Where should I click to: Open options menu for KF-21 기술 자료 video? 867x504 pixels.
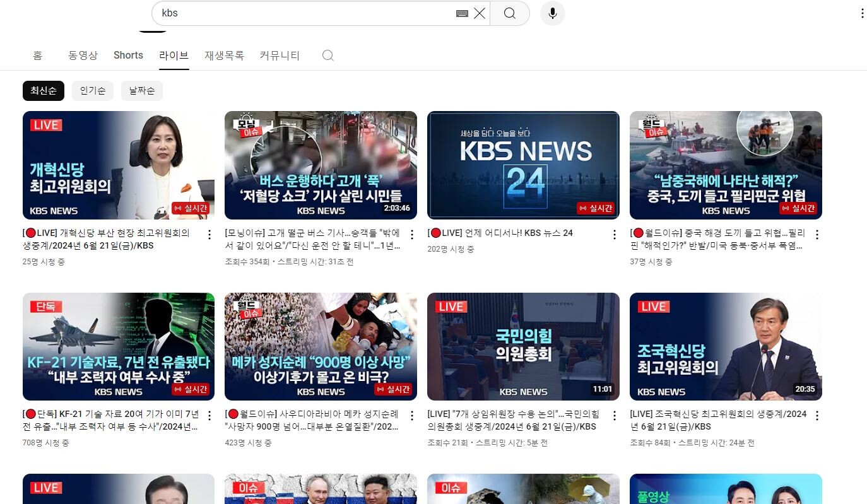[209, 416]
